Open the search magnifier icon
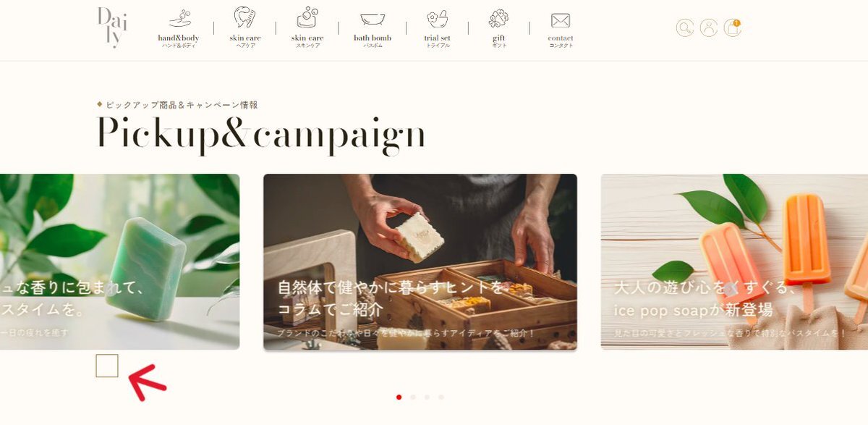The width and height of the screenshot is (868, 425). tap(684, 28)
